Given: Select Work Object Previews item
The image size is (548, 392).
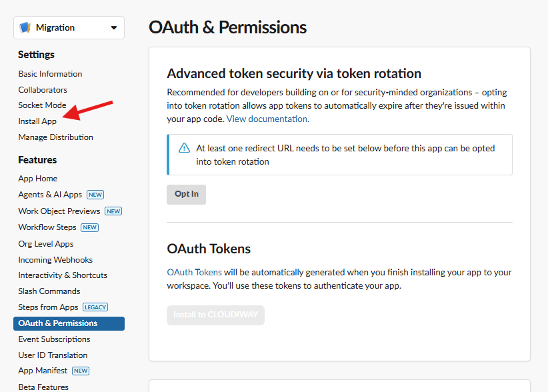Looking at the screenshot, I should (59, 211).
